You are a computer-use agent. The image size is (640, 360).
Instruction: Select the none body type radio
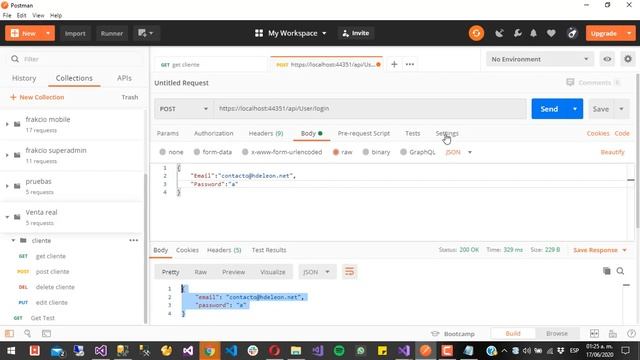tap(162, 152)
